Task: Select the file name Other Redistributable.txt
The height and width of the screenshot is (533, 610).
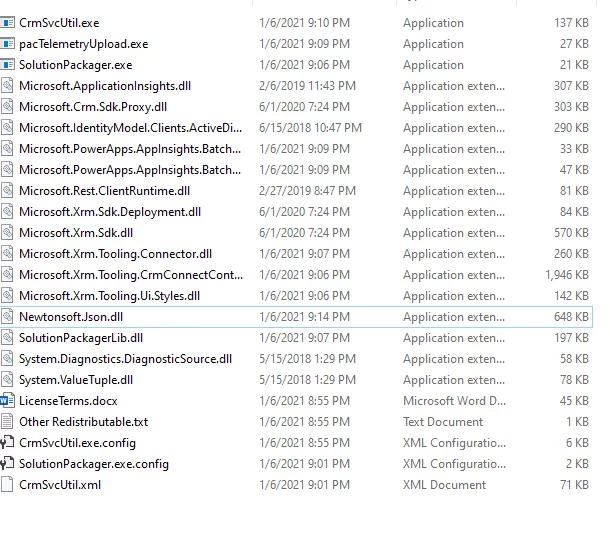Action: 84,422
